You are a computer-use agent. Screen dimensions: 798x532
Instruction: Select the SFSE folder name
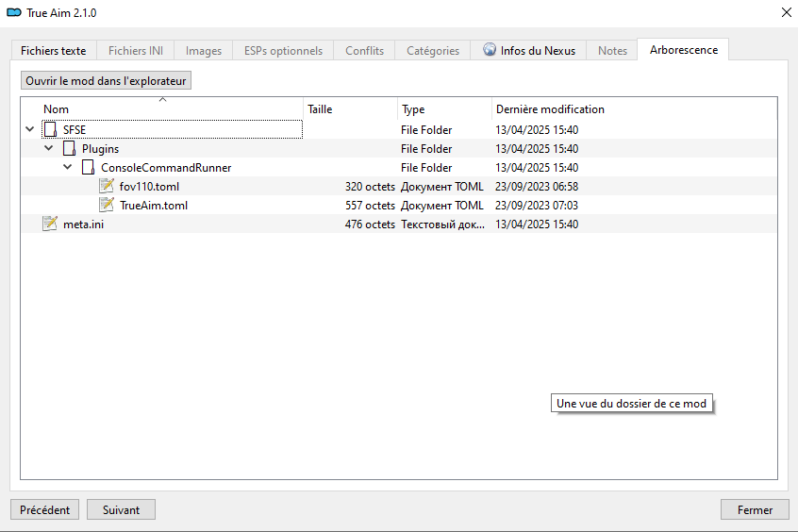[x=75, y=130]
